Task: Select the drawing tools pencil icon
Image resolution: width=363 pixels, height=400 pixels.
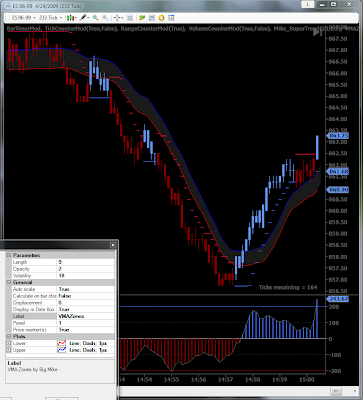Action: 82,18
